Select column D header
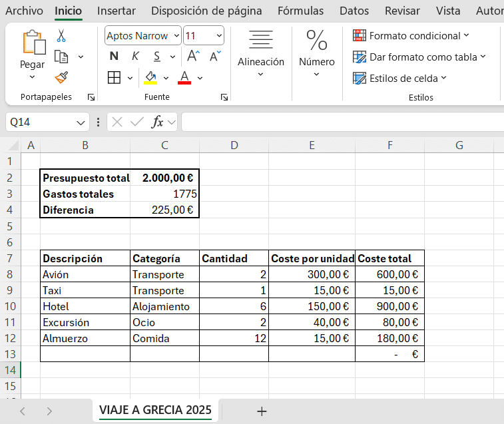 pos(234,145)
